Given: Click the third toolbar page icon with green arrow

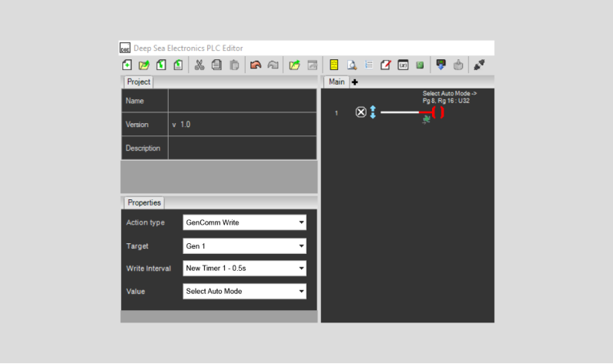Looking at the screenshot, I should [x=161, y=65].
